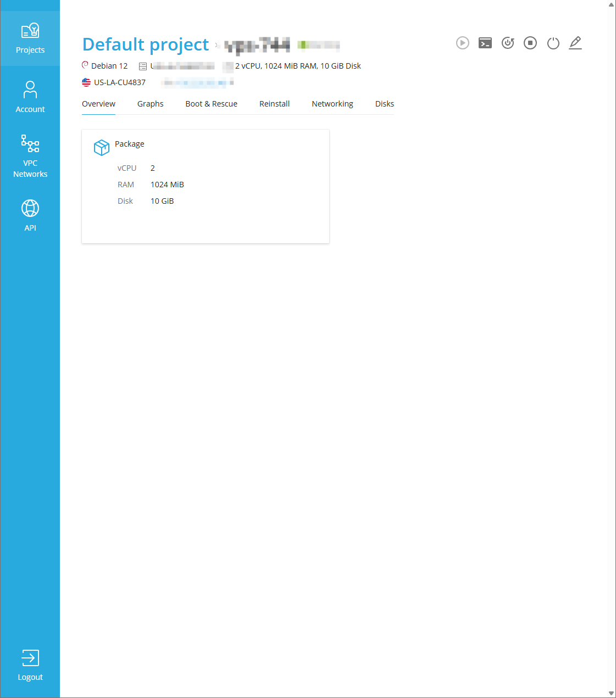Select the Overview tab

point(98,104)
